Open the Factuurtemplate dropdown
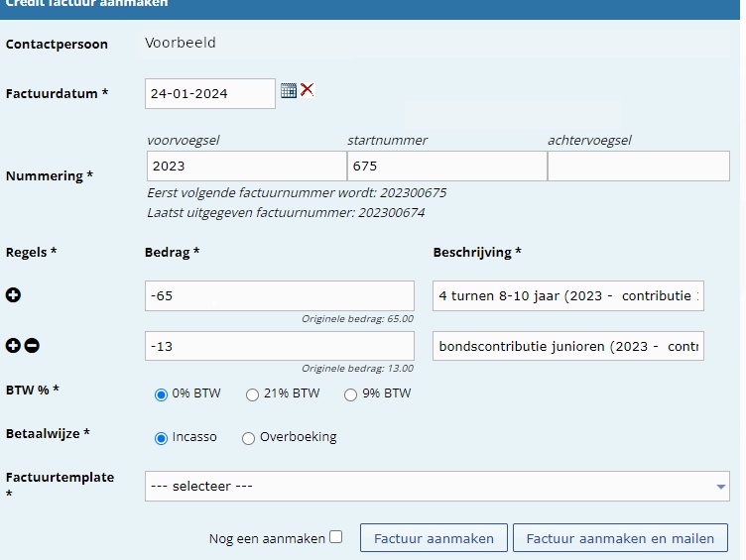This screenshot has height=560, width=746. click(437, 487)
